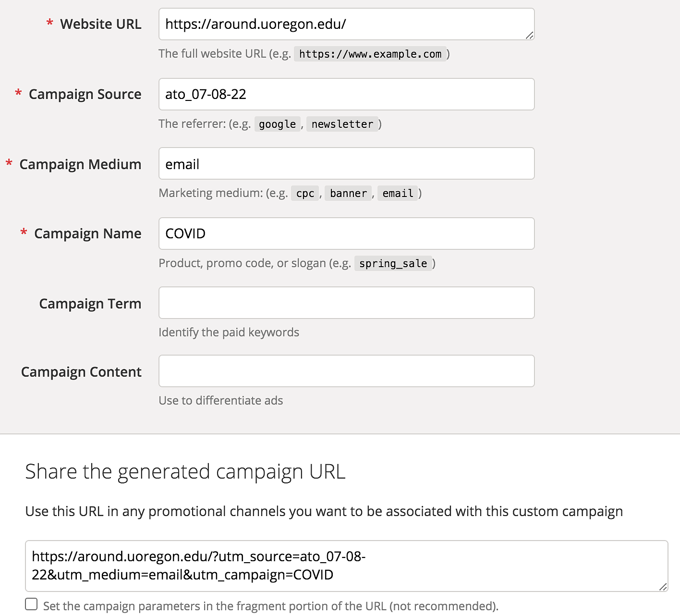This screenshot has width=680, height=616.
Task: Select the generated URL containing utm_campaign=COVID
Action: click(346, 566)
